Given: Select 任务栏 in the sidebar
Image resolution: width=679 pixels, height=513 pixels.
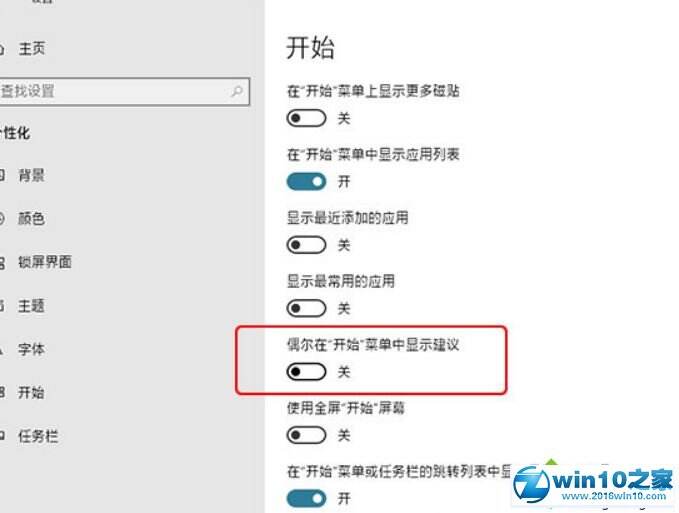Looking at the screenshot, I should click(38, 436).
